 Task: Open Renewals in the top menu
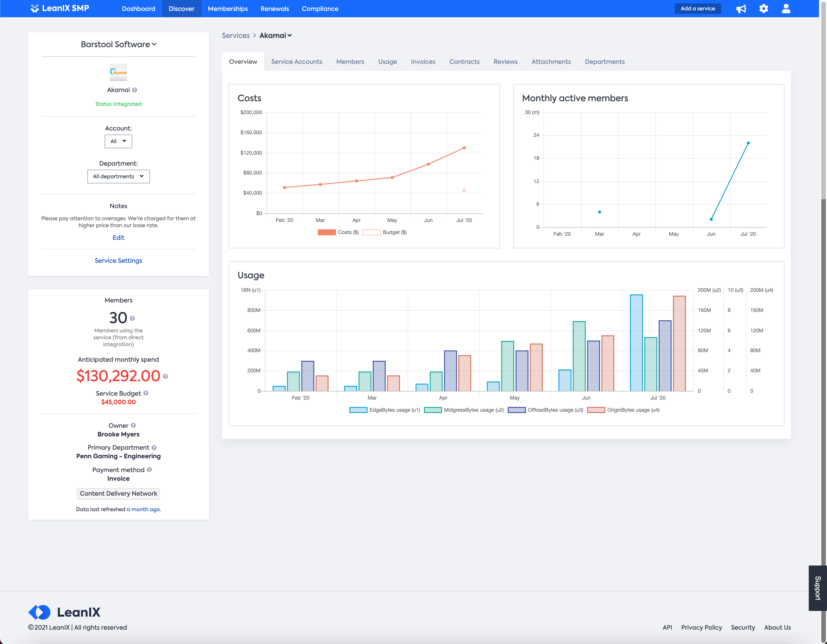(x=274, y=9)
